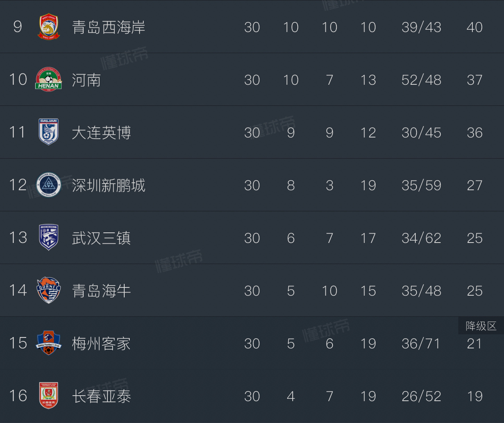The width and height of the screenshot is (504, 423).
Task: Click the Shenzhen Peng City round logo
Action: pyautogui.click(x=49, y=185)
